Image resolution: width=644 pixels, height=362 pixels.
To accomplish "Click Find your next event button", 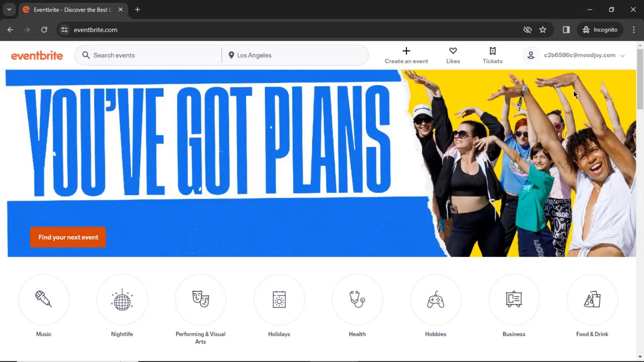I will coord(68,237).
